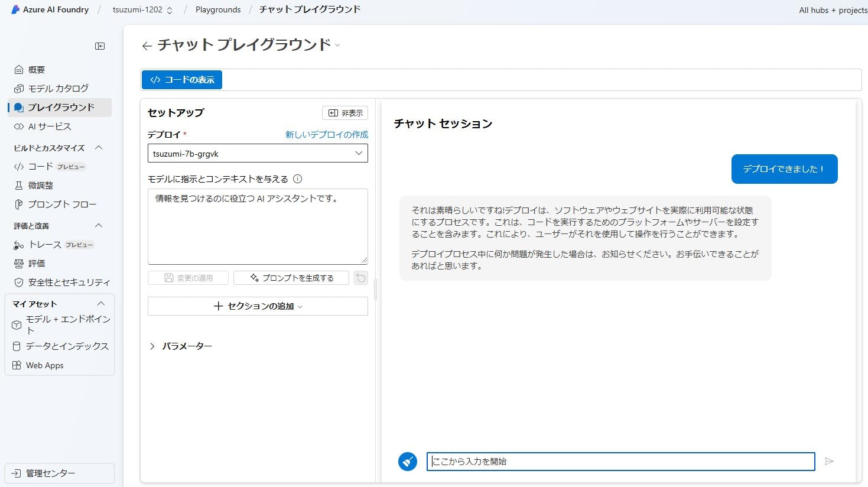The height and width of the screenshot is (487, 868).
Task: Click the コード code brackets icon
Action: click(x=19, y=167)
